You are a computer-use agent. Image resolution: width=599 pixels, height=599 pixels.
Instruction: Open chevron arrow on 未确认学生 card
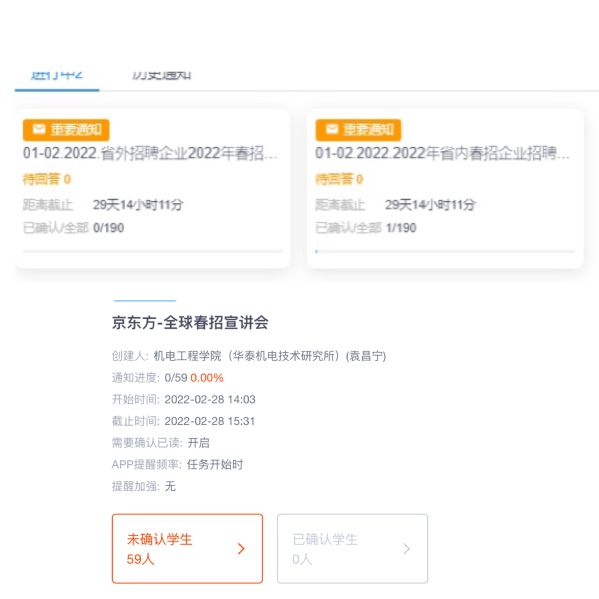[x=241, y=549]
